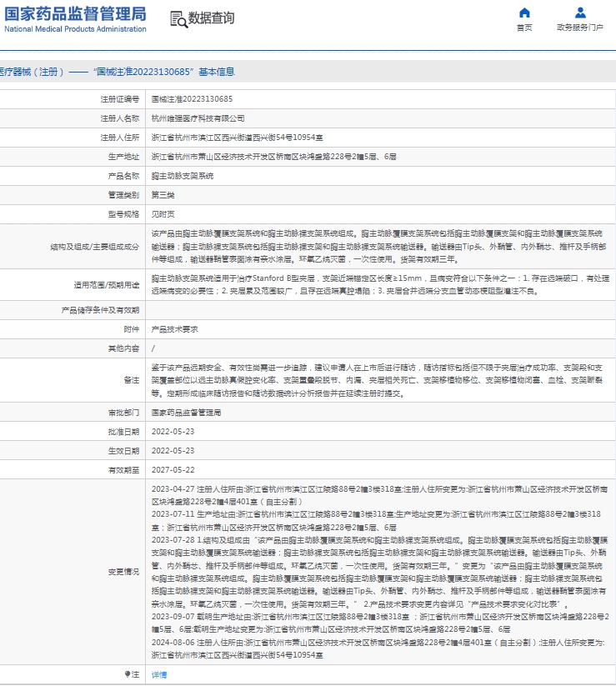Screen dimensions: 616x686
Task: Select the 产品储存条件及有效期 label
Action: coord(100,310)
